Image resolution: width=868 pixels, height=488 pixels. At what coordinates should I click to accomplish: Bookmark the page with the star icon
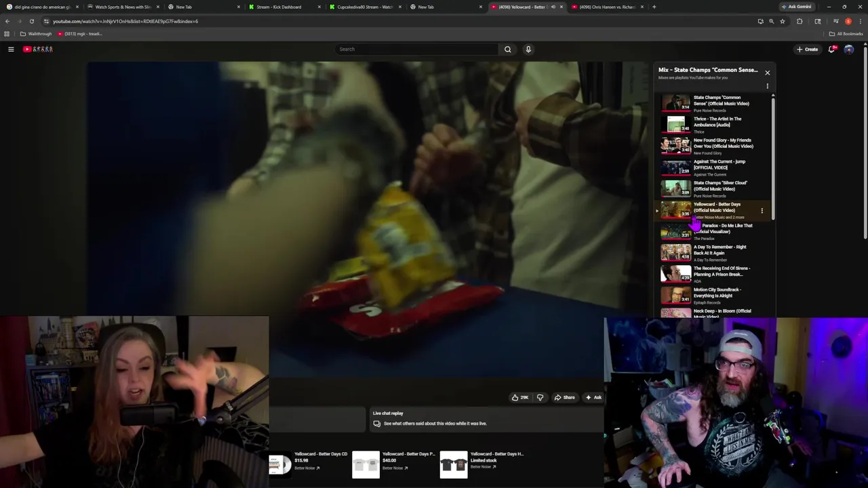(782, 21)
